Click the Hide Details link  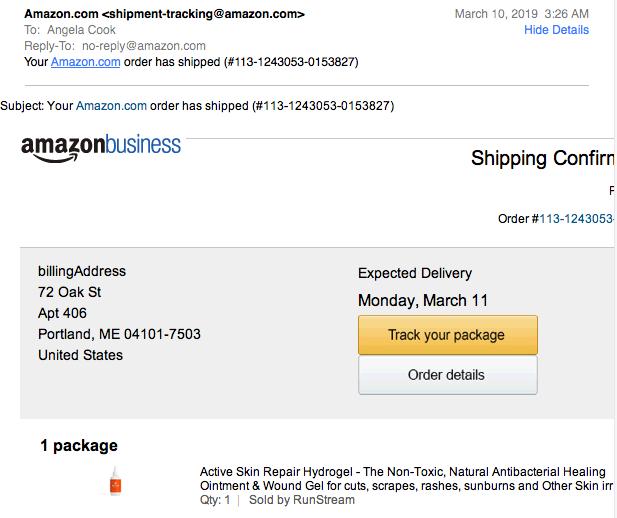tap(556, 30)
